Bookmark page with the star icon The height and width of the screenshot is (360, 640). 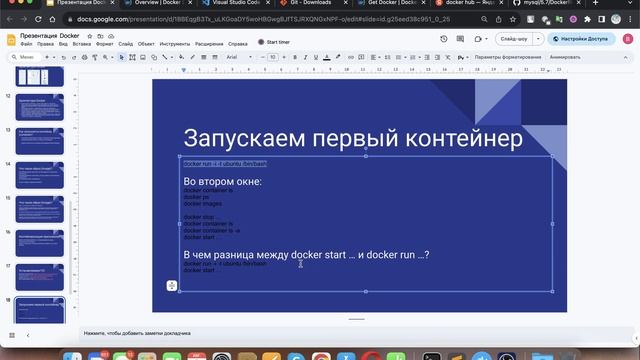click(513, 19)
